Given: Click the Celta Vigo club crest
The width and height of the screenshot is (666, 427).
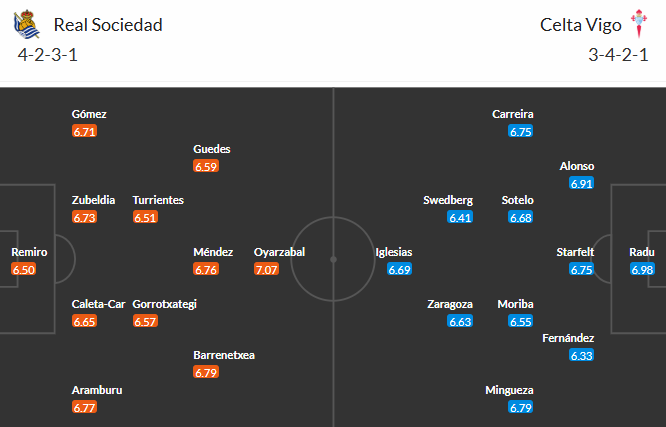Looking at the screenshot, I should pos(637,23).
